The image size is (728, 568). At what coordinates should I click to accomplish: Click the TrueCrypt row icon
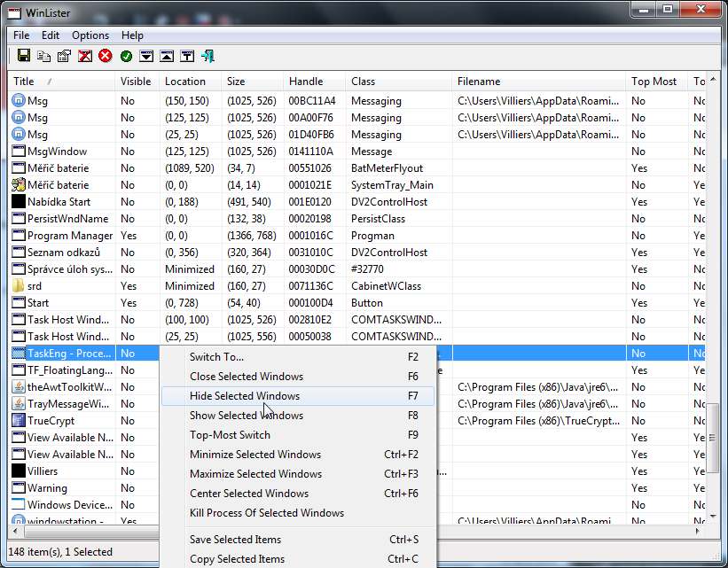tap(18, 420)
